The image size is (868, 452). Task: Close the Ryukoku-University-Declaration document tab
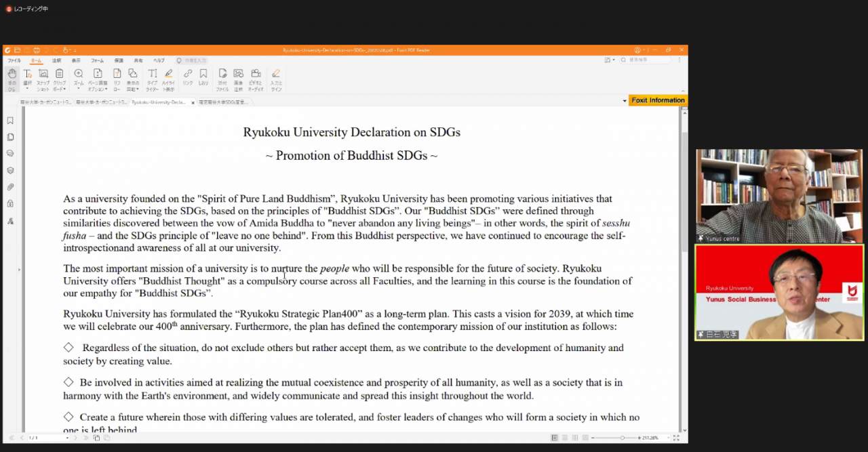pyautogui.click(x=193, y=102)
